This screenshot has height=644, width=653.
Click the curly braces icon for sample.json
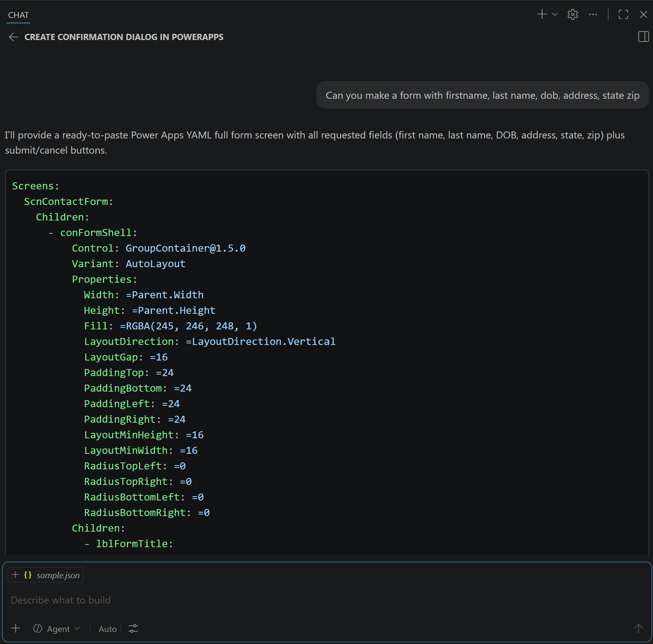pyautogui.click(x=28, y=575)
